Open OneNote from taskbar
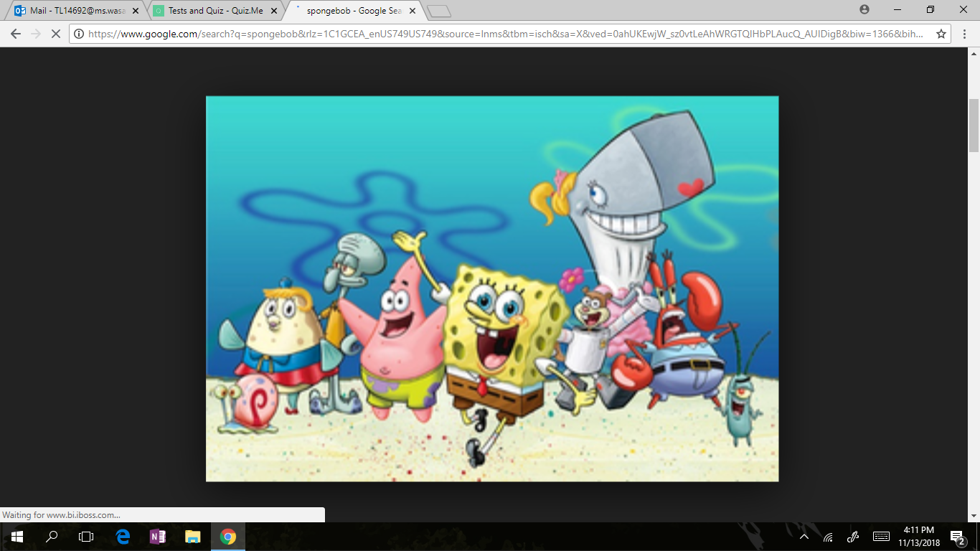 (158, 537)
